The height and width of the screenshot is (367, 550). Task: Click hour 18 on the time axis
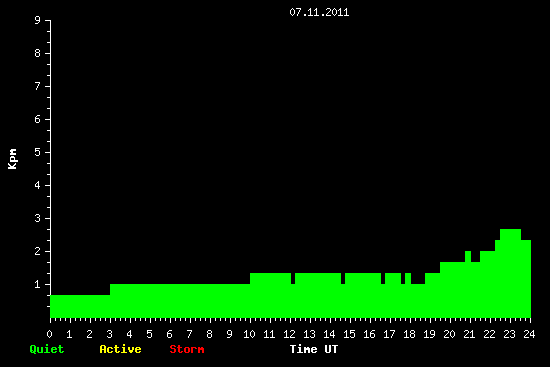[x=409, y=334]
